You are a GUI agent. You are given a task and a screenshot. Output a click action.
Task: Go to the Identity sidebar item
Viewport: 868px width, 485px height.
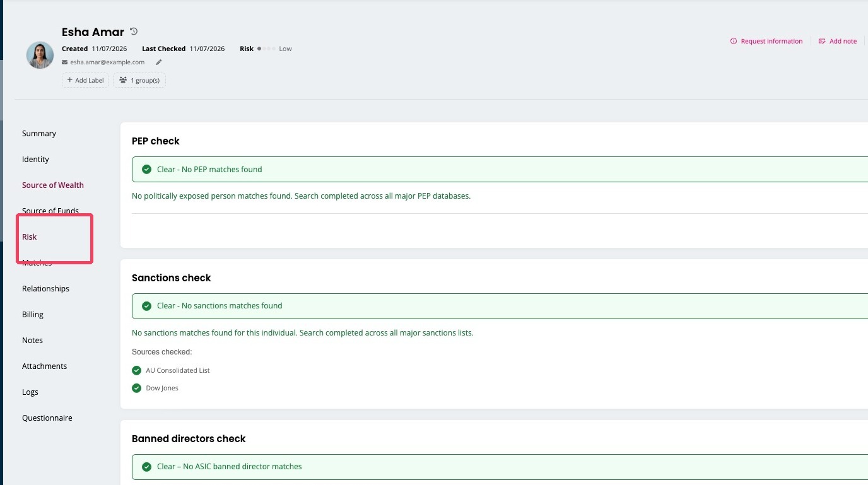[x=35, y=160]
